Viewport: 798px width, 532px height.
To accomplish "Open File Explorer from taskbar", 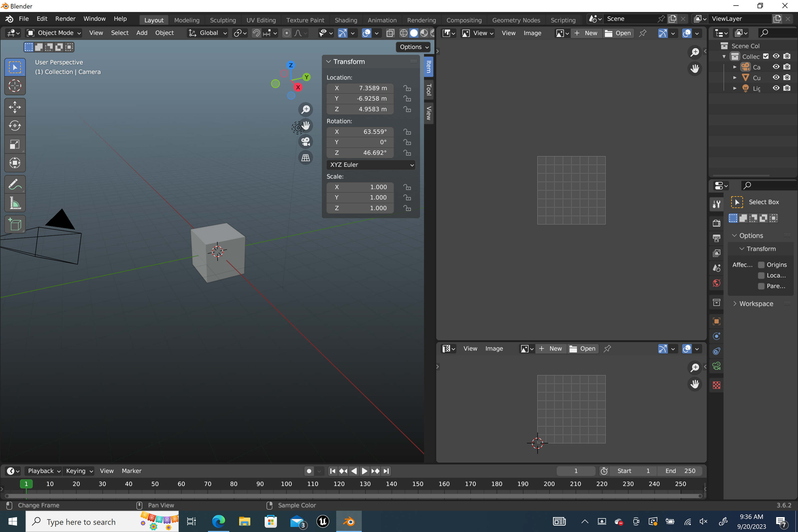I will click(x=244, y=521).
